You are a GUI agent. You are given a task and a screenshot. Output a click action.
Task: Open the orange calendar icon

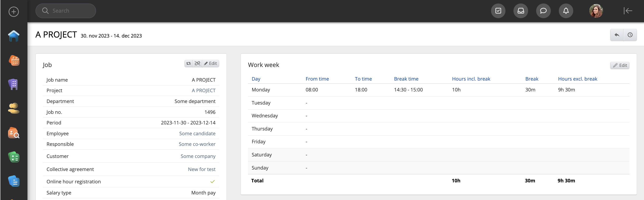[x=14, y=60]
